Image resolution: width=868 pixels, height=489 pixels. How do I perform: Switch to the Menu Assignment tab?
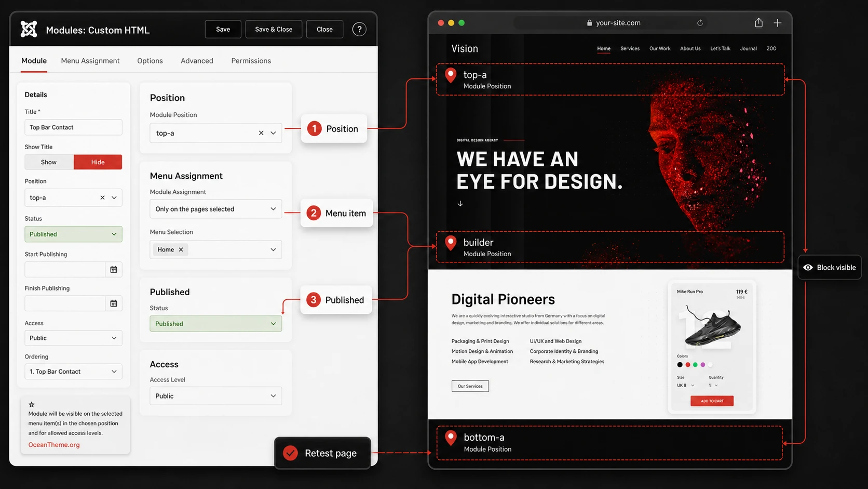pos(90,61)
